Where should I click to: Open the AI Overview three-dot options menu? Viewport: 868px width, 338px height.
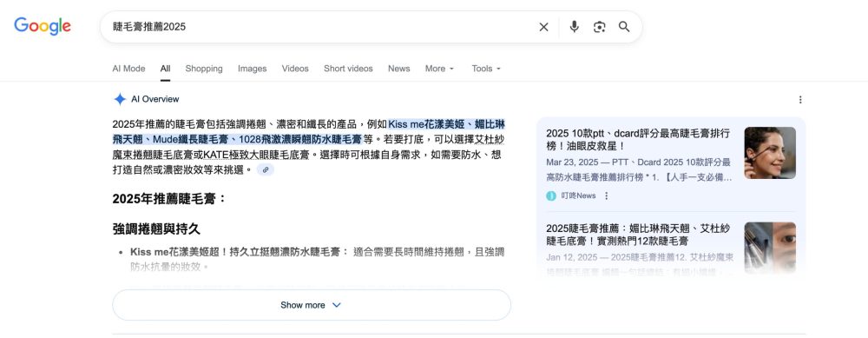pos(800,100)
